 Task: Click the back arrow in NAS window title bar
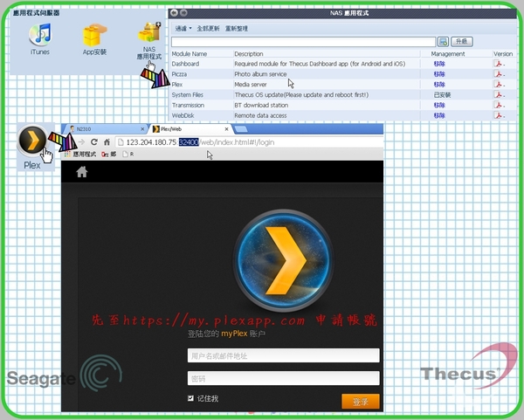174,13
